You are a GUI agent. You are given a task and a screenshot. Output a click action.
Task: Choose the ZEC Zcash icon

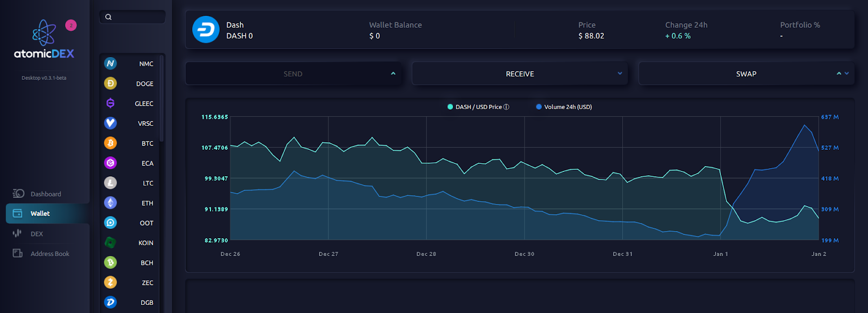(111, 282)
